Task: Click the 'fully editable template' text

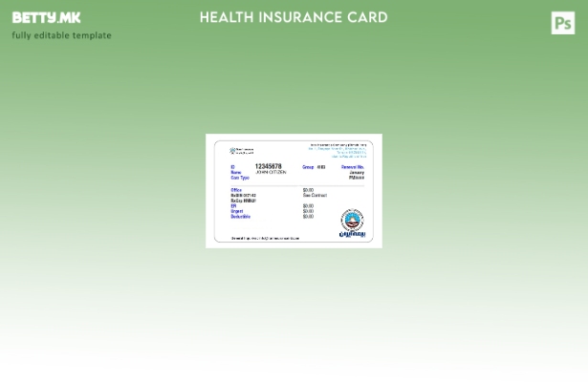Action: point(61,35)
